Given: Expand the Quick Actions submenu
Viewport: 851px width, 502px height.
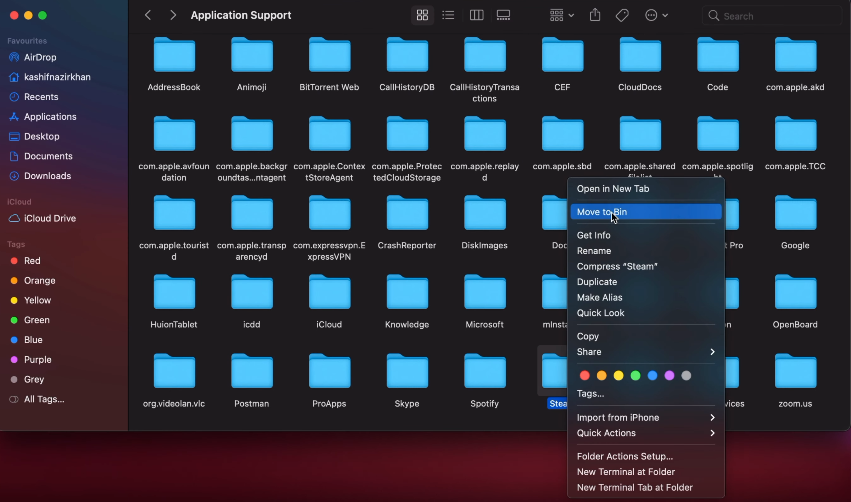Looking at the screenshot, I should point(645,433).
